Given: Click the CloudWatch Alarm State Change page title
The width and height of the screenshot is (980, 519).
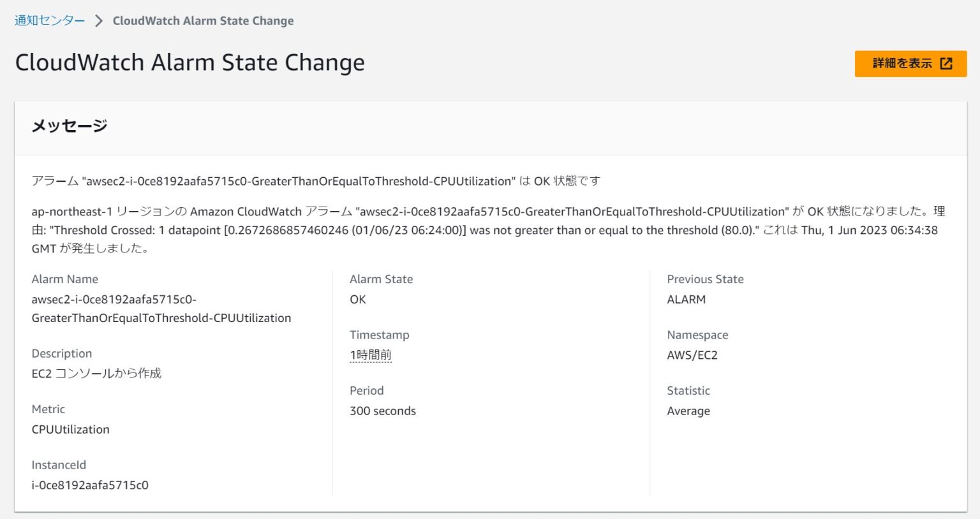Looking at the screenshot, I should click(190, 62).
